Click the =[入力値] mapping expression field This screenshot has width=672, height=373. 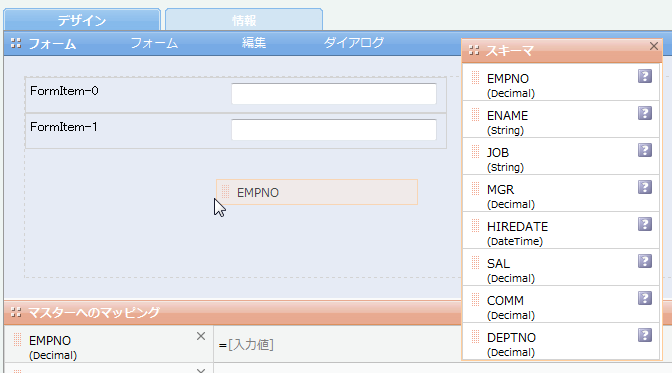(337, 344)
